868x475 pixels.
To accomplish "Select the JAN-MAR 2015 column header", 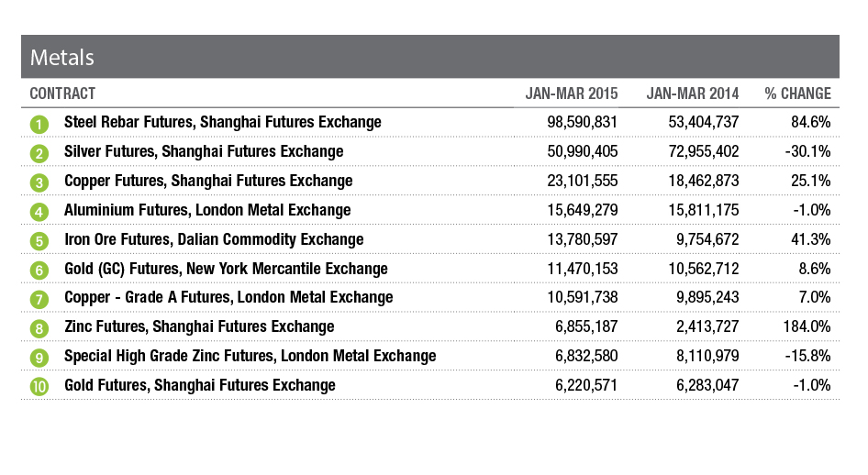I will pyautogui.click(x=572, y=94).
